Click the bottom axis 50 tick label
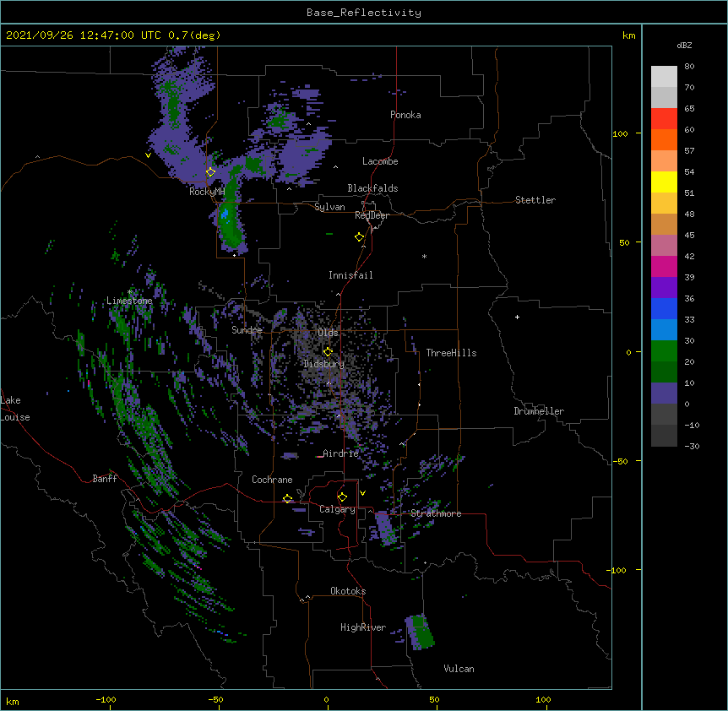Viewport: 728px width, 711px height. pyautogui.click(x=433, y=699)
